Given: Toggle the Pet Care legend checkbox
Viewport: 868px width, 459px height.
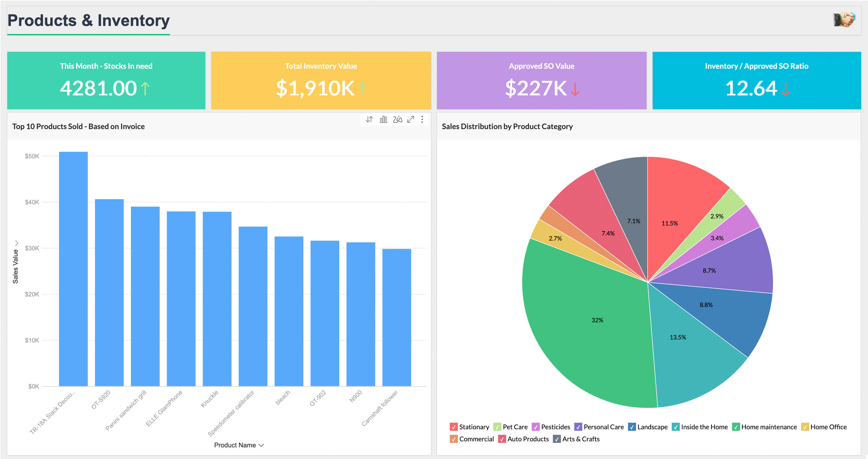Looking at the screenshot, I should pos(497,427).
